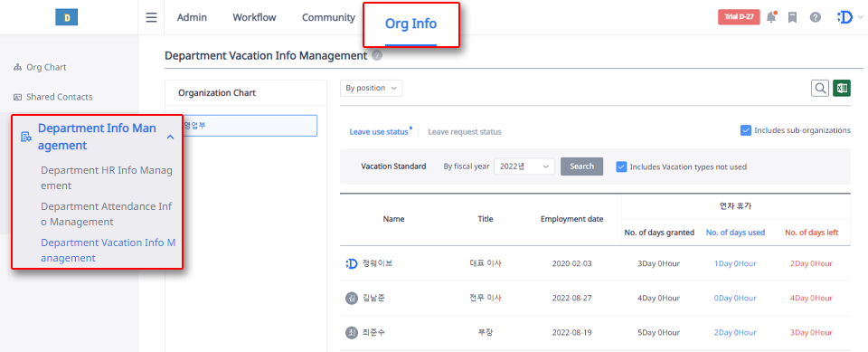Open Shared Contacts in sidebar
The image size is (868, 352).
coord(60,97)
